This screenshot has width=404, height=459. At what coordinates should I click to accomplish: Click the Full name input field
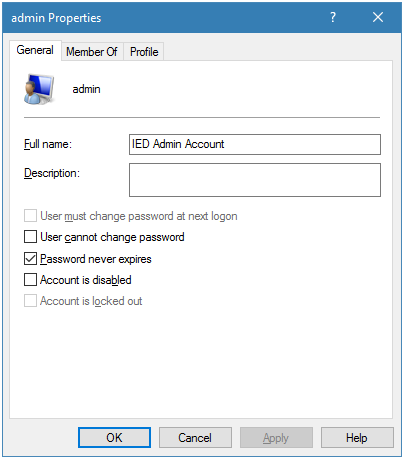255,144
